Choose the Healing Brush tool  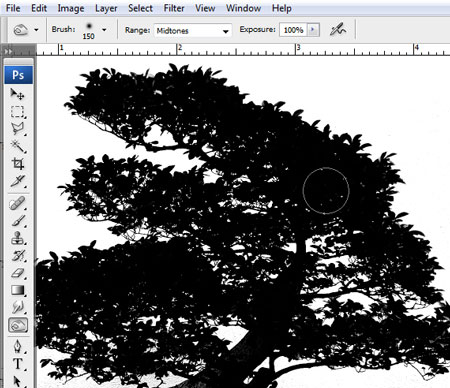coord(17,203)
